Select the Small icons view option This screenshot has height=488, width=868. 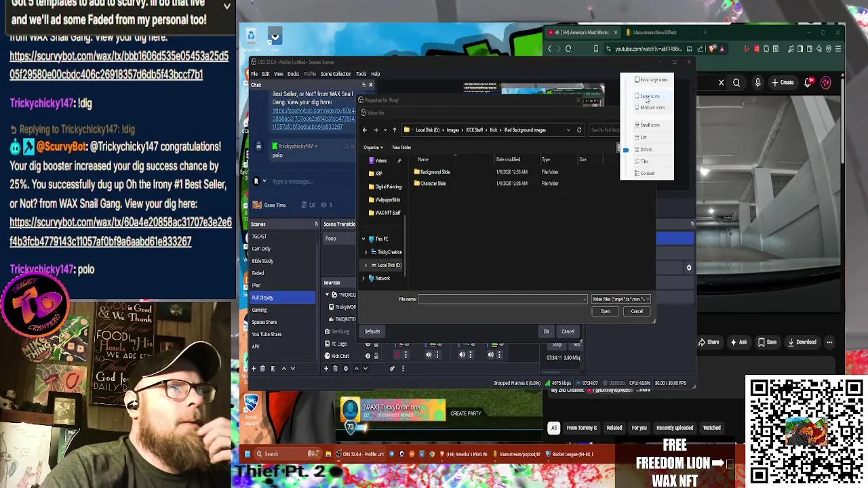coord(648,125)
